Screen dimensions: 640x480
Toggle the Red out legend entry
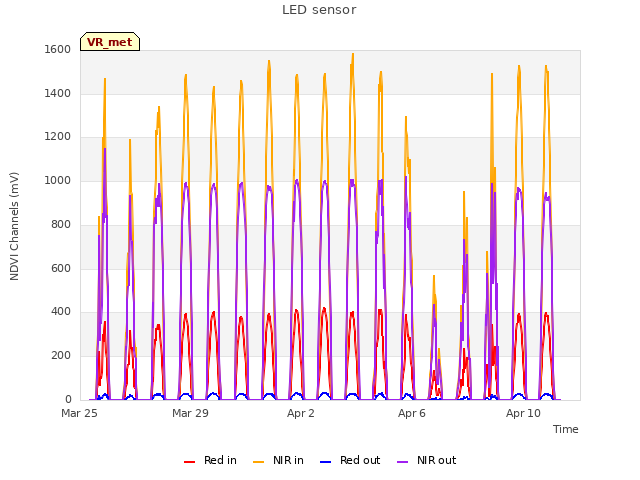[350, 460]
